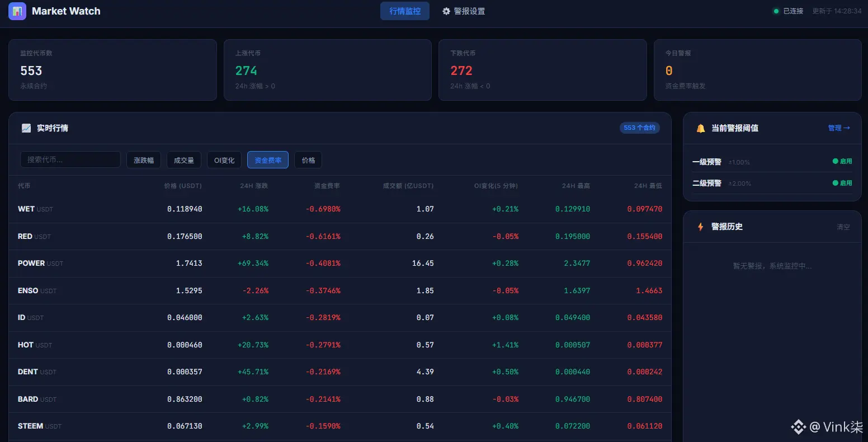The image size is (868, 442).
Task: Click DENT 24H high 0.000440
Action: click(573, 372)
